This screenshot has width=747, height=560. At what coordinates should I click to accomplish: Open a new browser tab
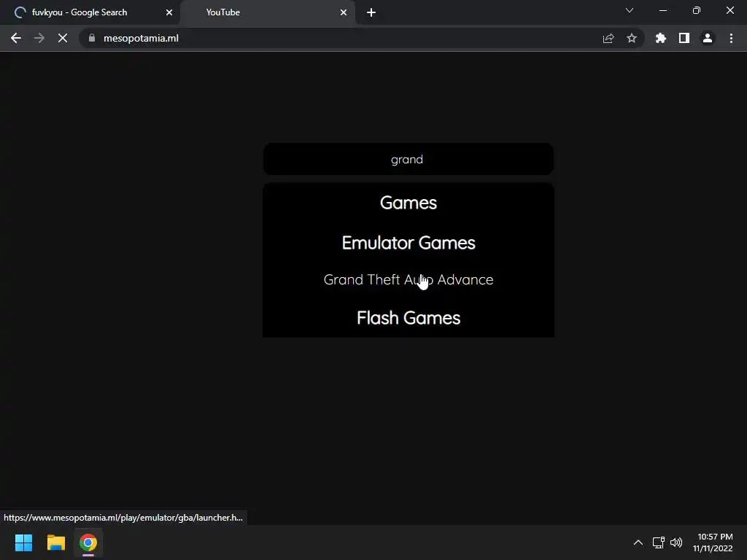click(x=371, y=12)
